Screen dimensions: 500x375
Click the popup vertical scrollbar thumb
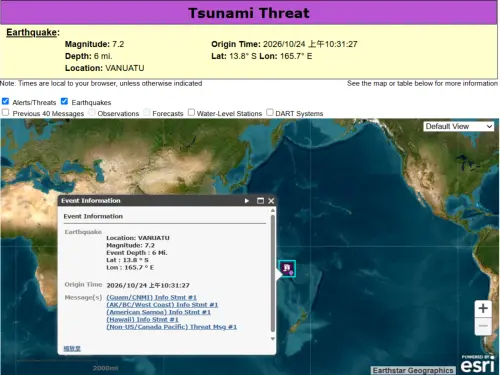click(273, 273)
